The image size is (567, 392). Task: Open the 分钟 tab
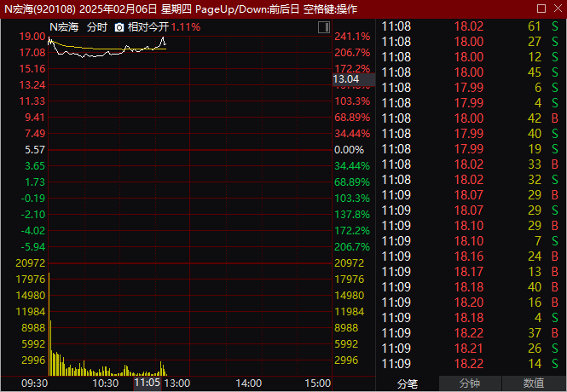point(470,383)
